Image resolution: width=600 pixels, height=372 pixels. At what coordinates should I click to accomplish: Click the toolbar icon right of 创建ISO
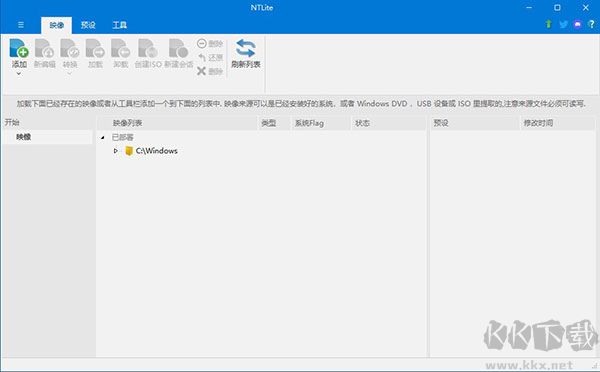179,48
